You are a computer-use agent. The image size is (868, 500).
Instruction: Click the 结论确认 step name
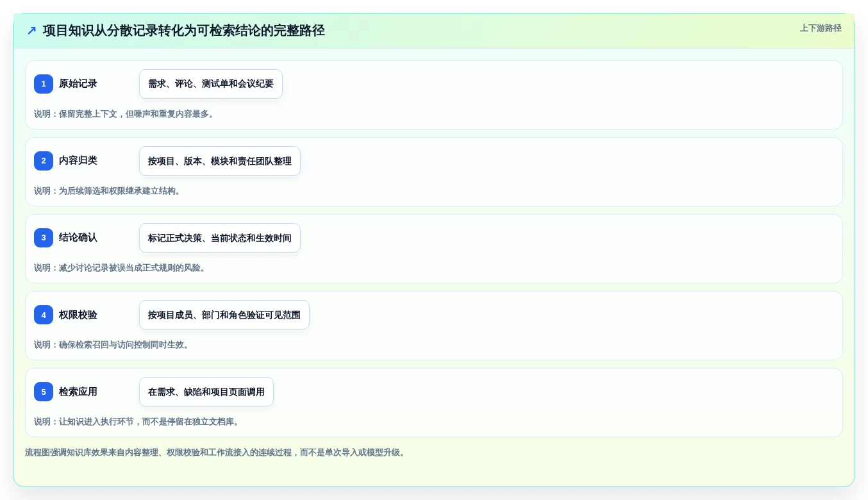coord(78,238)
